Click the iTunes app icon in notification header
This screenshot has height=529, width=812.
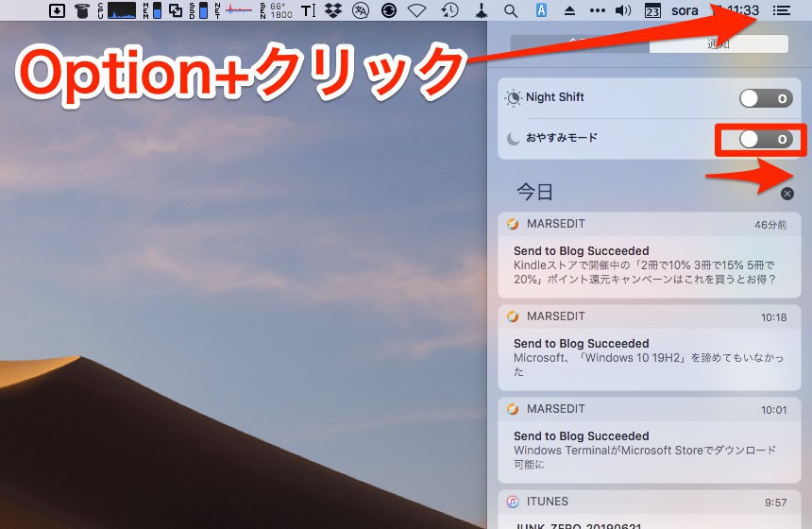(x=513, y=502)
